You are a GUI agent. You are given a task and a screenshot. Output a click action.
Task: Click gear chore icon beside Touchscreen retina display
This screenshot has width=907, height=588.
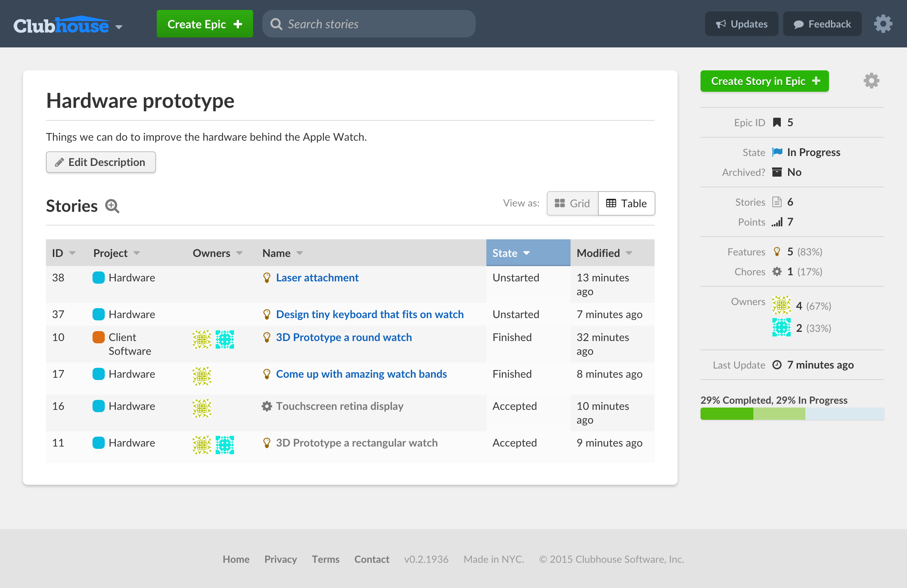pos(267,406)
